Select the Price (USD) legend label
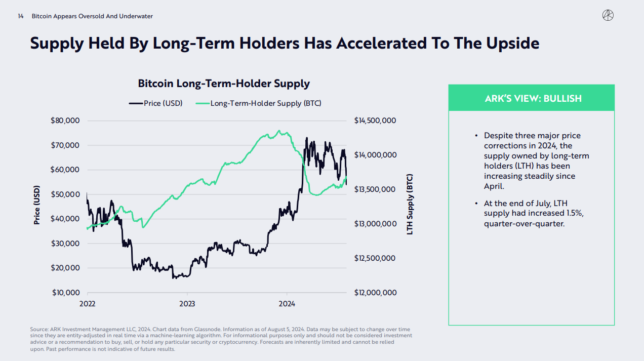This screenshot has width=644, height=361. pyautogui.click(x=163, y=103)
